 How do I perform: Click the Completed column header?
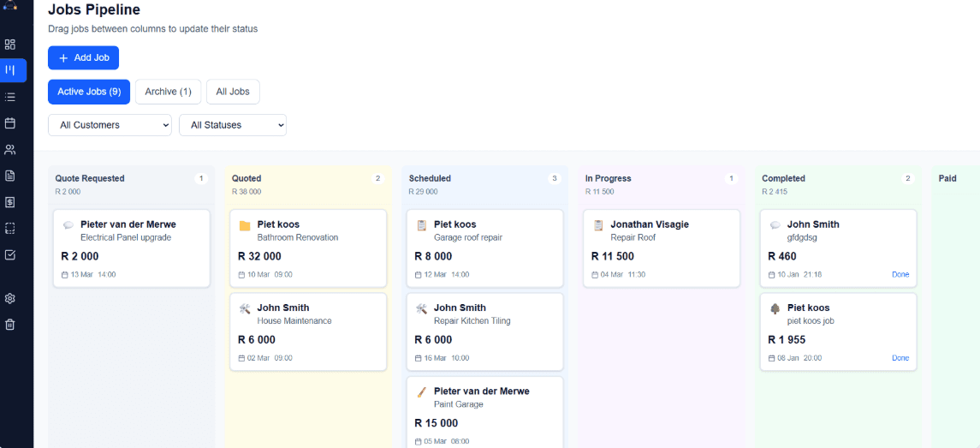[x=783, y=178]
